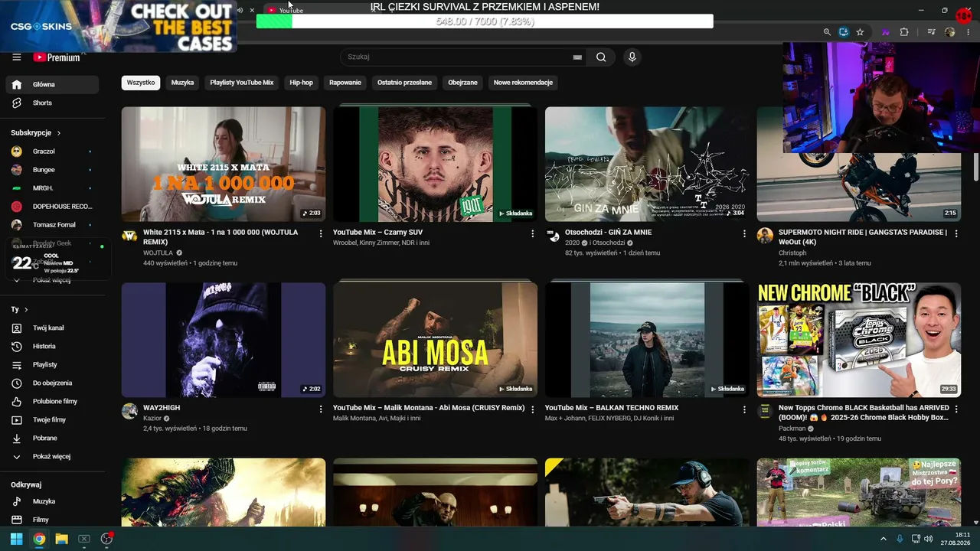Select the Muzyka filter chip

(182, 83)
